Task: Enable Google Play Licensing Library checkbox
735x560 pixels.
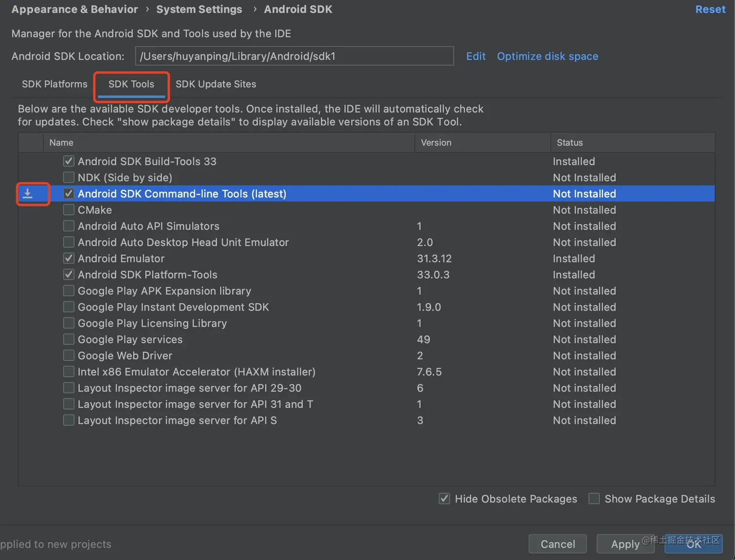Action: pyautogui.click(x=69, y=323)
